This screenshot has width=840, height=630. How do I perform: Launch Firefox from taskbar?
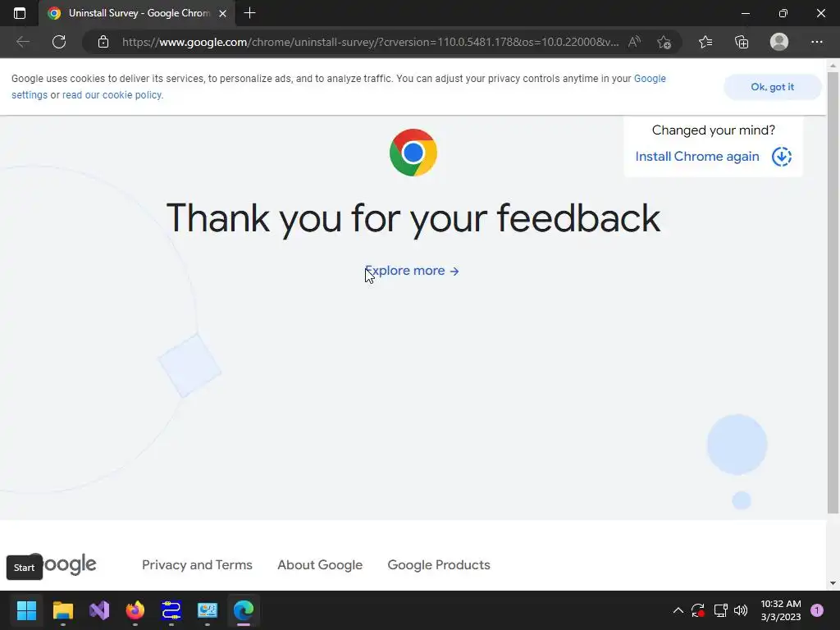click(x=135, y=610)
